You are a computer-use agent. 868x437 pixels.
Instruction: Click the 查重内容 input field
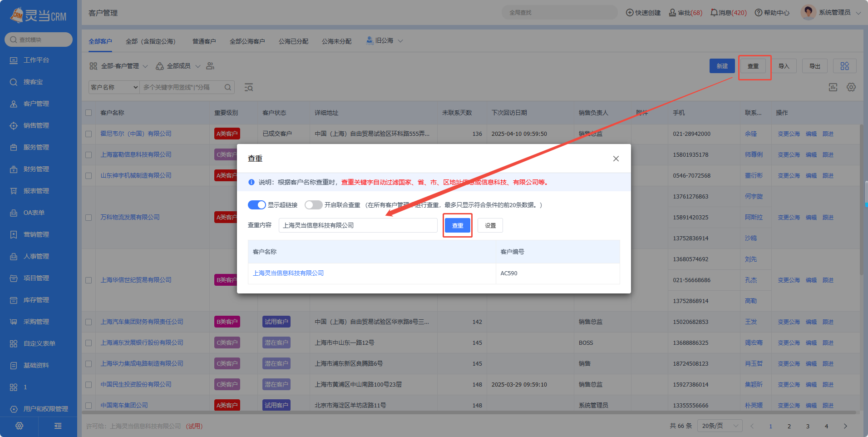(x=358, y=225)
